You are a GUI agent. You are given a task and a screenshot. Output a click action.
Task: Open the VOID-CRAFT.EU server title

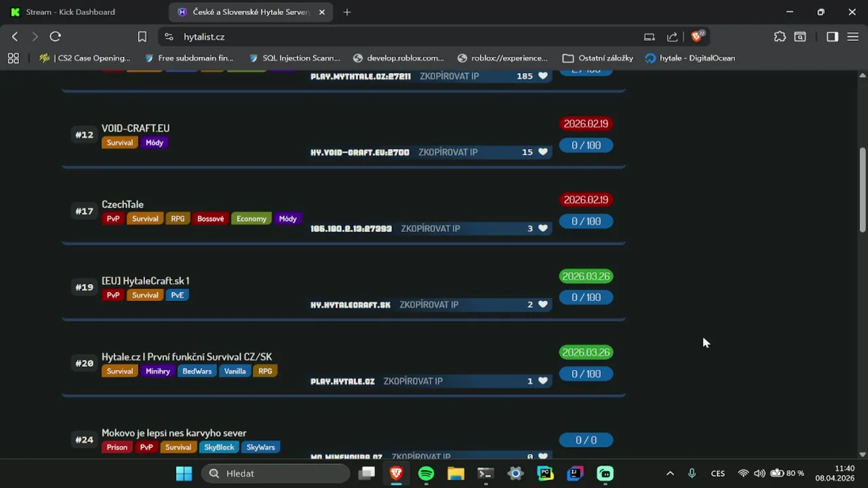[x=136, y=128]
